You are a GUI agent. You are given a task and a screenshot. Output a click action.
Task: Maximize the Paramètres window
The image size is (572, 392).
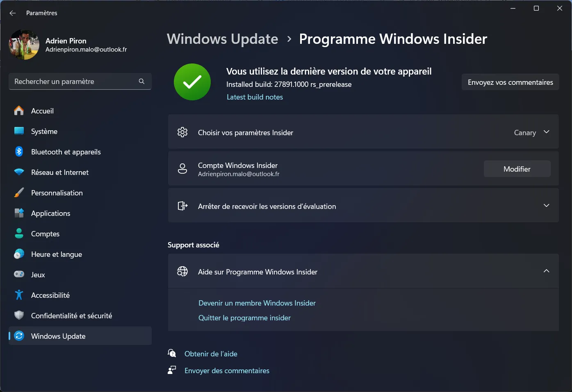click(x=536, y=8)
